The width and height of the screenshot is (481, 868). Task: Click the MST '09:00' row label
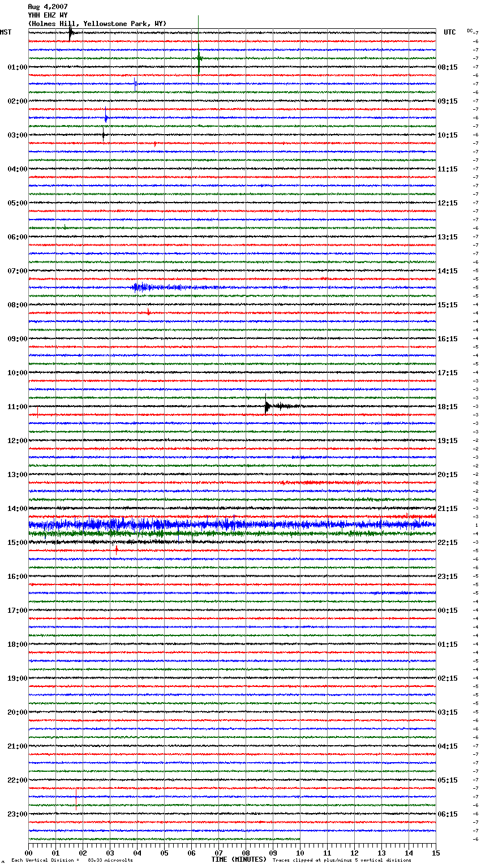point(18,339)
